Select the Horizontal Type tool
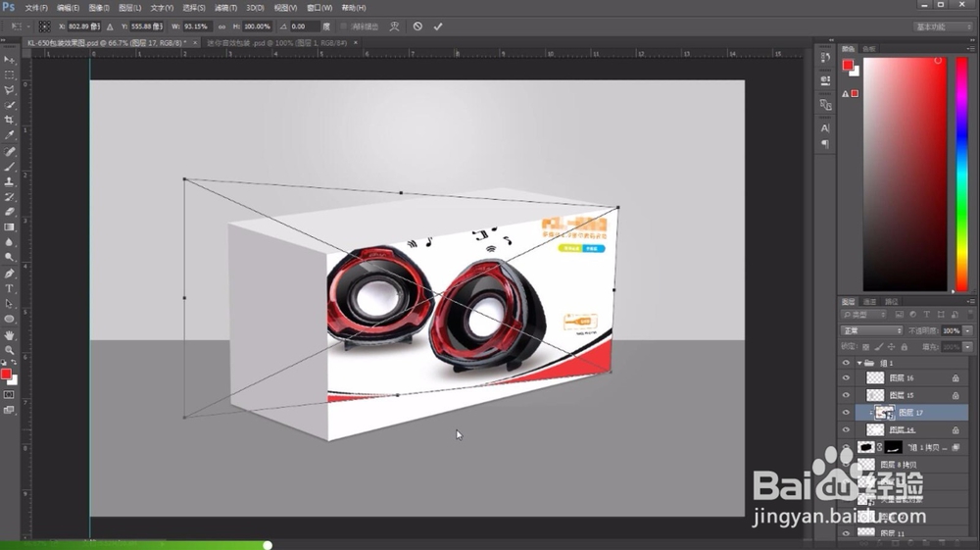The width and height of the screenshot is (980, 550). point(9,289)
